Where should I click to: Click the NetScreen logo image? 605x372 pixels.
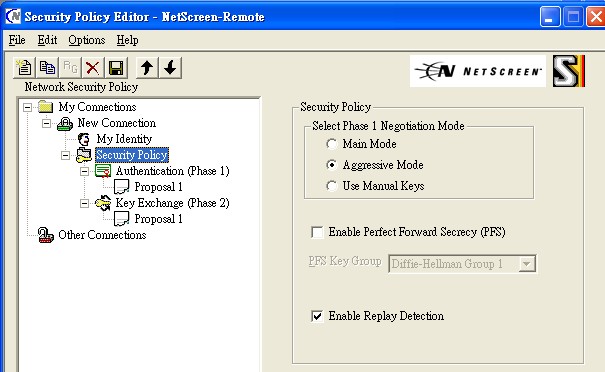478,71
